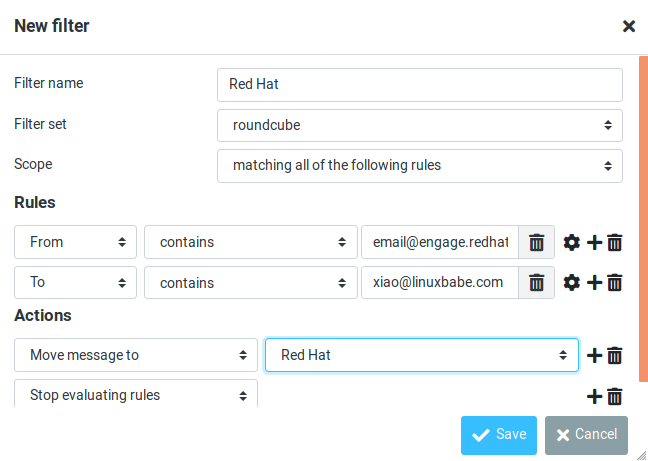648x461 pixels.
Task: Open the Filter set dropdown
Action: coord(419,126)
